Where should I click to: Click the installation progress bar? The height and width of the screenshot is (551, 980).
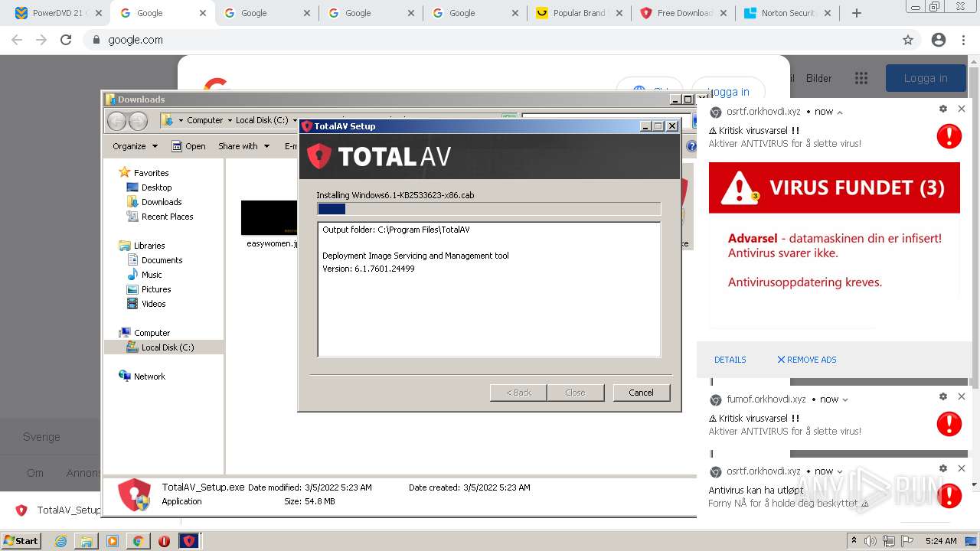(488, 209)
